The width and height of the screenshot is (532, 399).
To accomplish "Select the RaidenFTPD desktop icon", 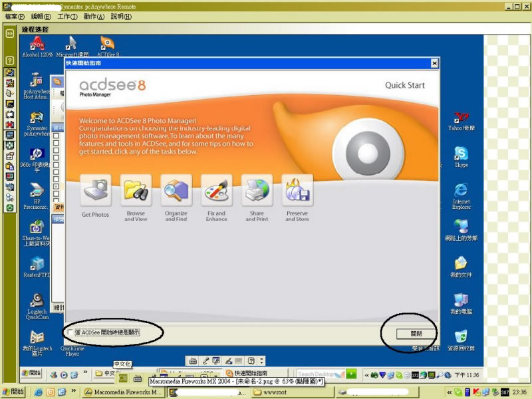I will click(x=37, y=267).
